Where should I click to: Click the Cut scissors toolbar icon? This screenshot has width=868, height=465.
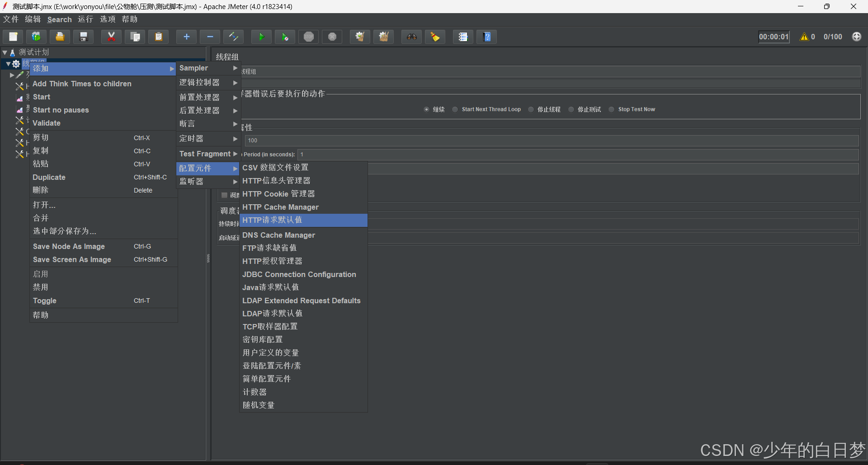(x=111, y=37)
